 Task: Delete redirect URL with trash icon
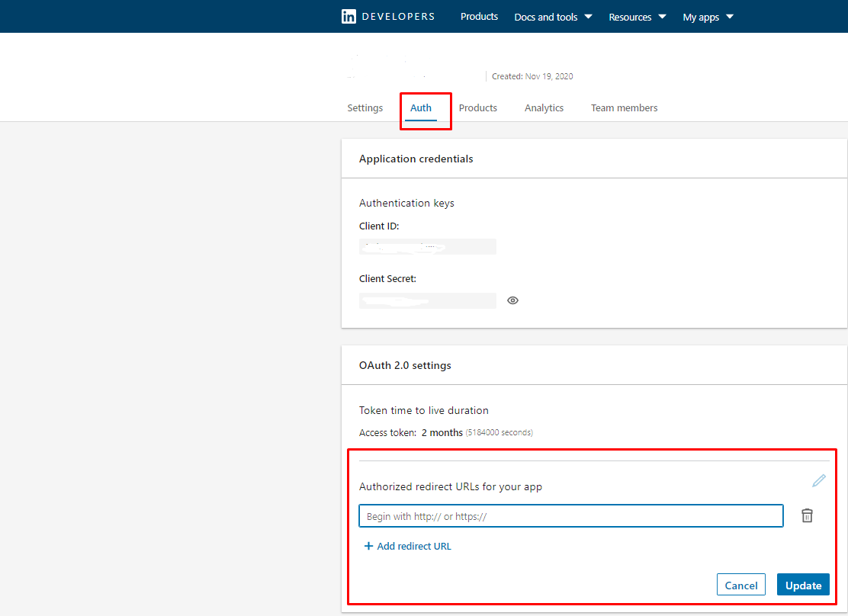click(807, 515)
